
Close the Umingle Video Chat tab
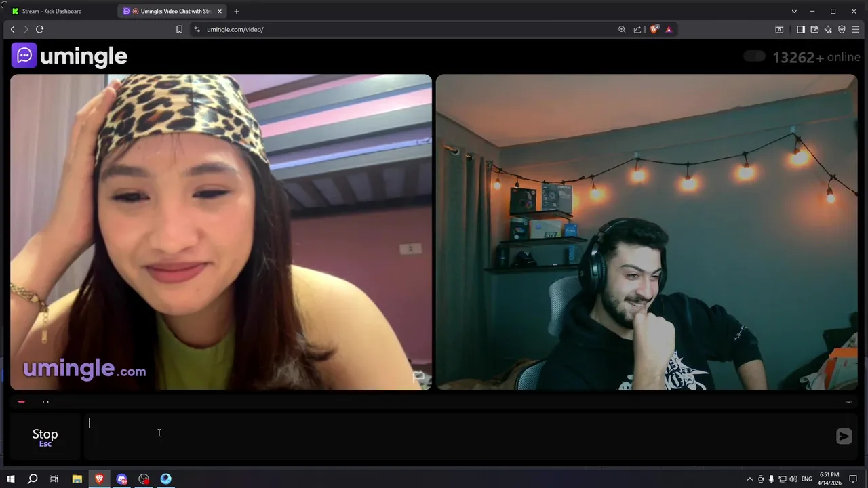click(x=220, y=11)
